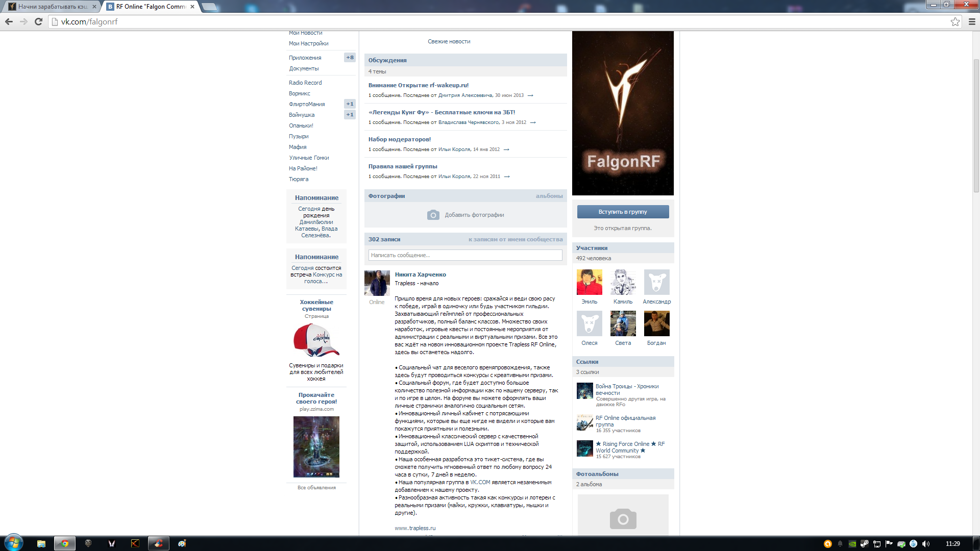This screenshot has height=551, width=980.
Task: Click the browser forward arrow
Action: (23, 21)
